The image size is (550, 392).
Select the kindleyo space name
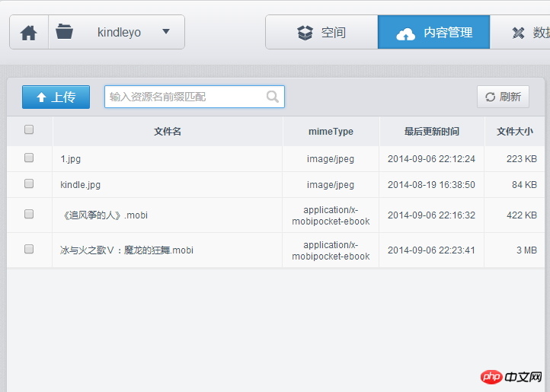[119, 32]
